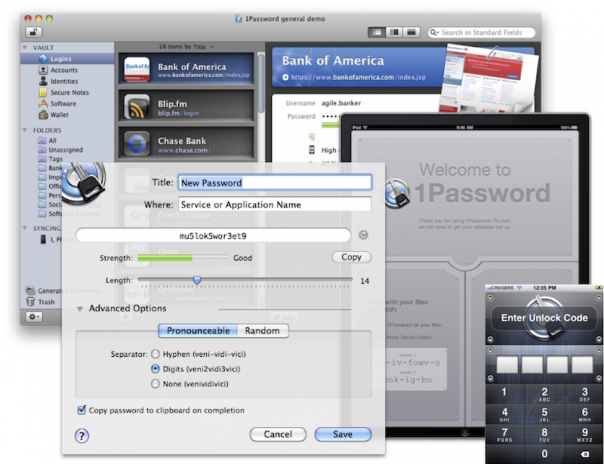The height and width of the screenshot is (464, 604).
Task: Select Logins in the Vault sidebar
Action: [x=67, y=59]
